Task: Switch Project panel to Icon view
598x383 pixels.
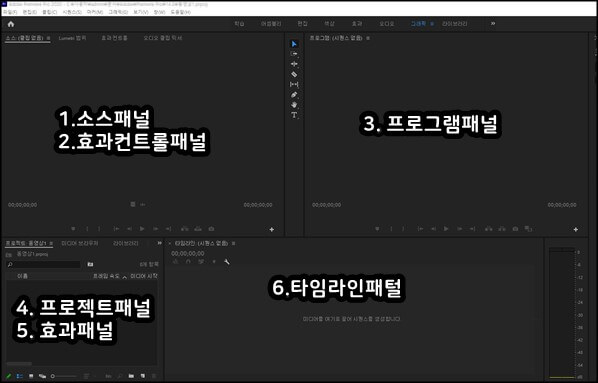Action: pos(31,376)
